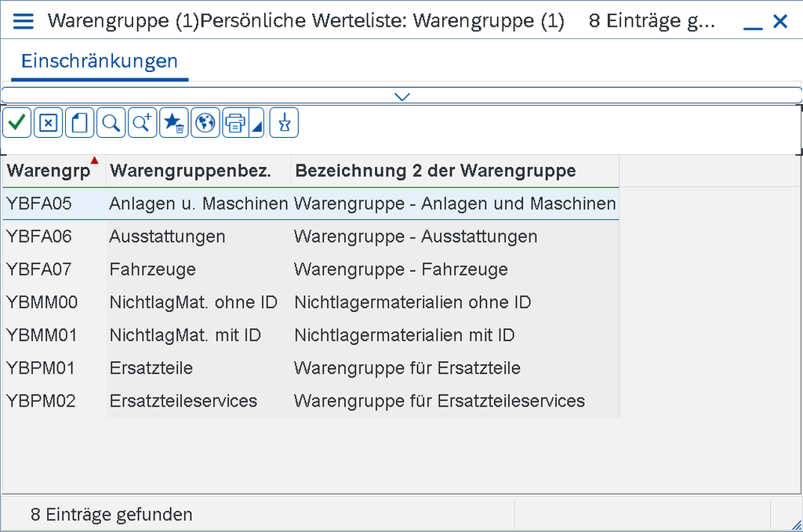The image size is (803, 532).
Task: Click the Ausstattungen description cell
Action: [198, 237]
